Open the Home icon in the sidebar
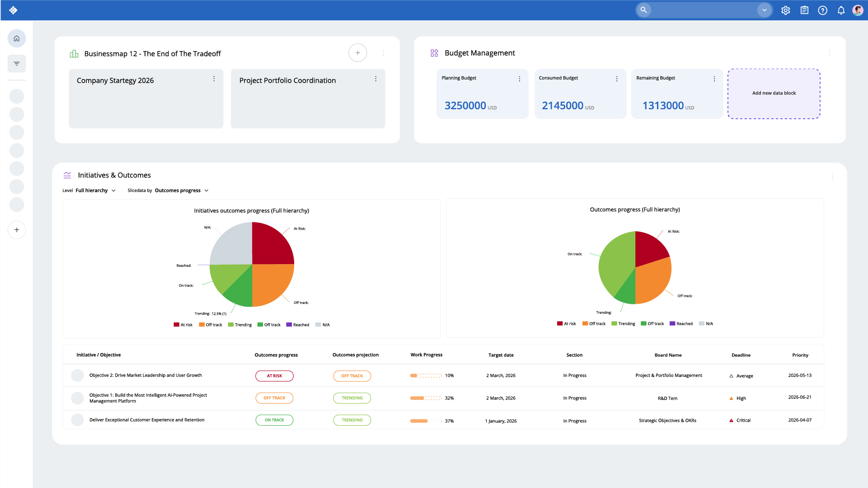 [17, 38]
